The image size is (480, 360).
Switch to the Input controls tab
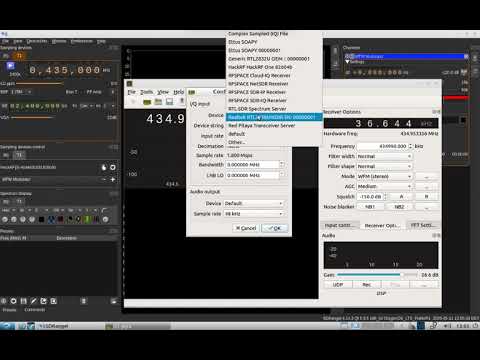340,225
